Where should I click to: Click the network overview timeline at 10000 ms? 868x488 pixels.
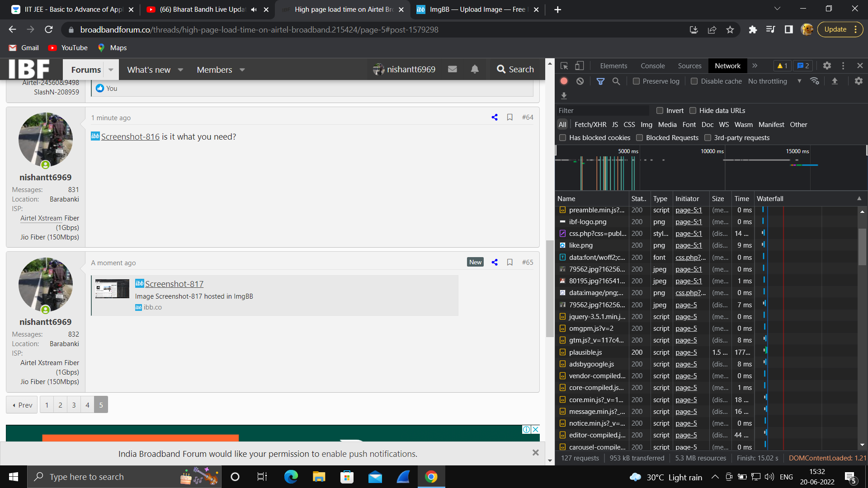click(725, 168)
